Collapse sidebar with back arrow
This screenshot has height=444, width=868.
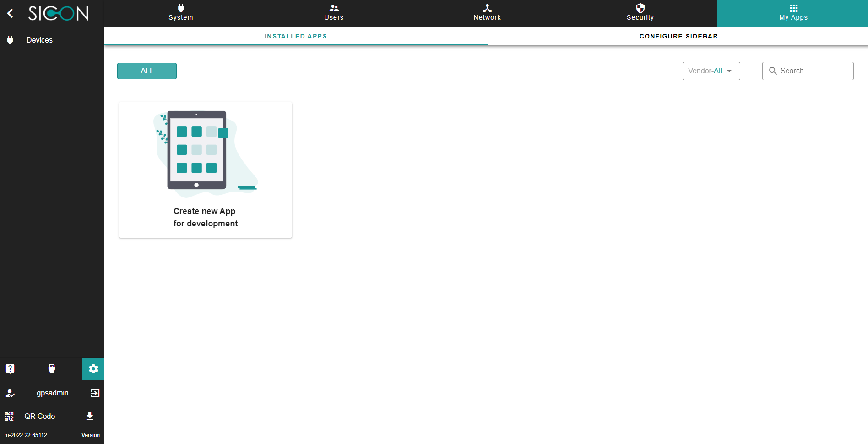(10, 13)
